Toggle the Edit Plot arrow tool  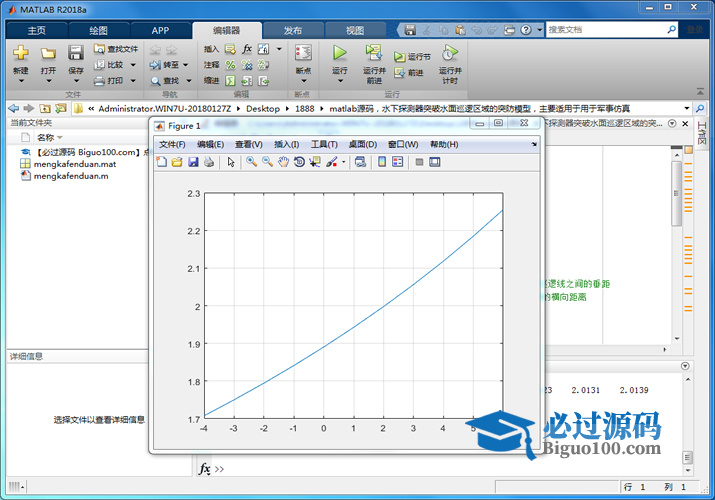pyautogui.click(x=231, y=162)
